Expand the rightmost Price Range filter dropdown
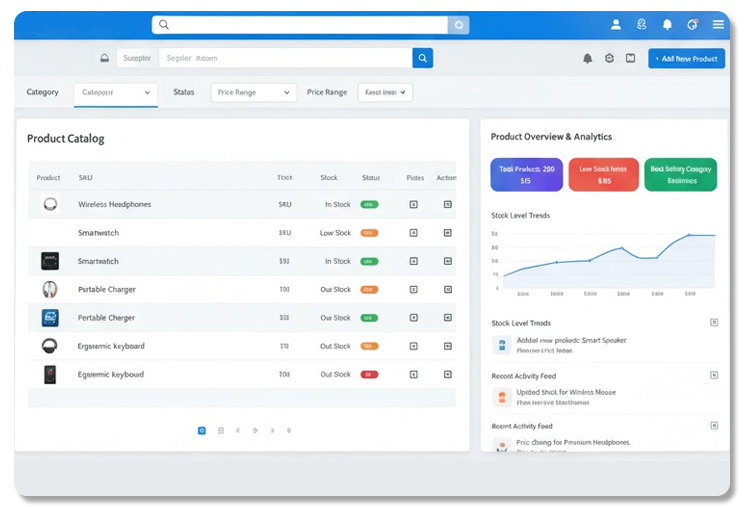 pos(385,92)
